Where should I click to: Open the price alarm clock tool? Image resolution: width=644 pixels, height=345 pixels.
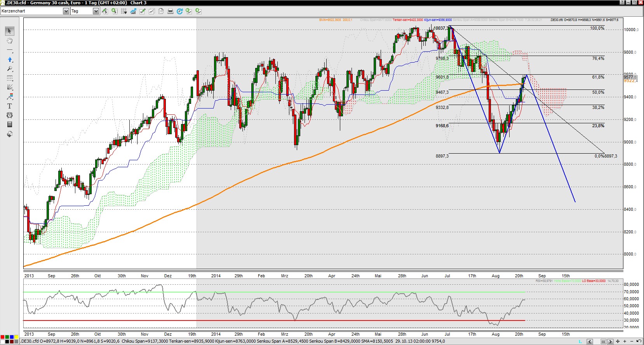(10, 115)
